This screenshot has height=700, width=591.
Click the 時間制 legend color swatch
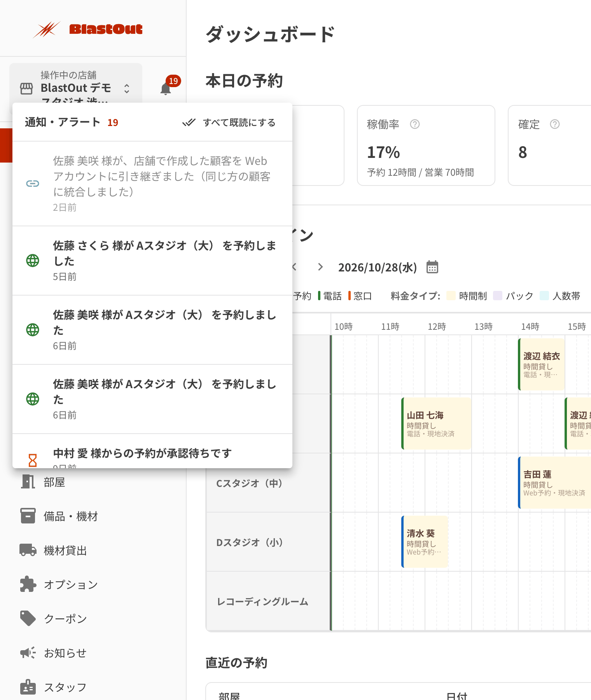(451, 296)
